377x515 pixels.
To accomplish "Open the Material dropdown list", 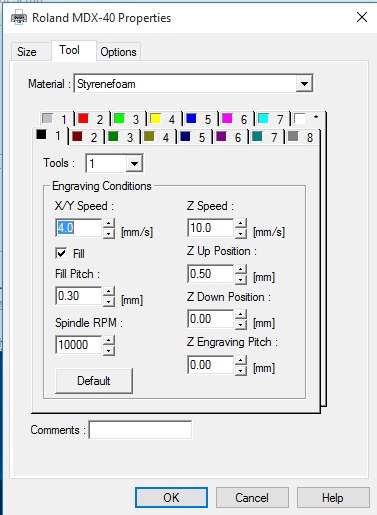I will [x=304, y=83].
